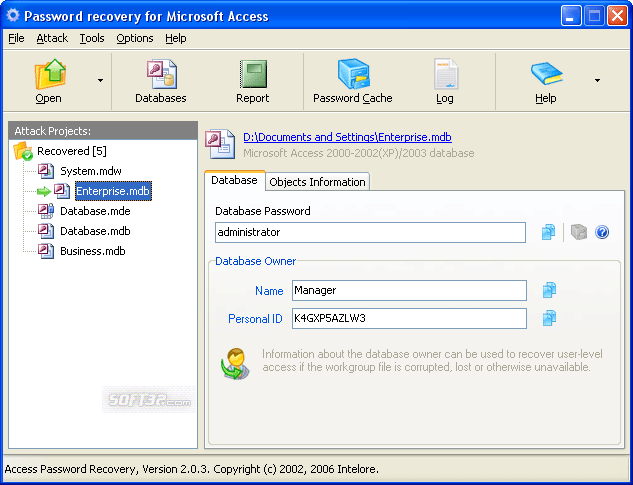This screenshot has width=633, height=485.
Task: Show the Log document icon
Action: click(446, 74)
